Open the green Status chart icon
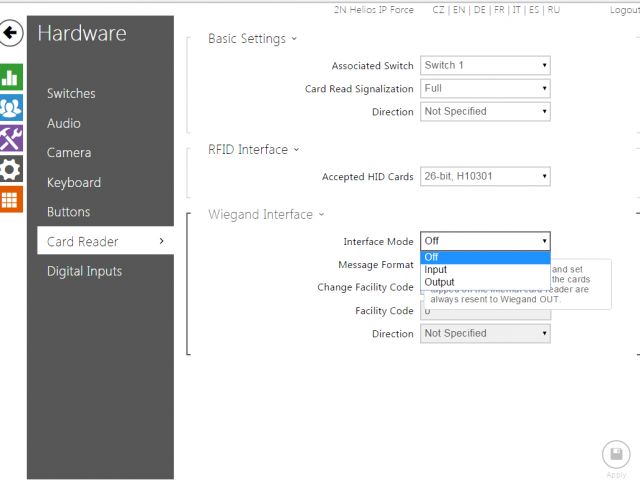Viewport: 640px width, 480px height. pos(11,78)
